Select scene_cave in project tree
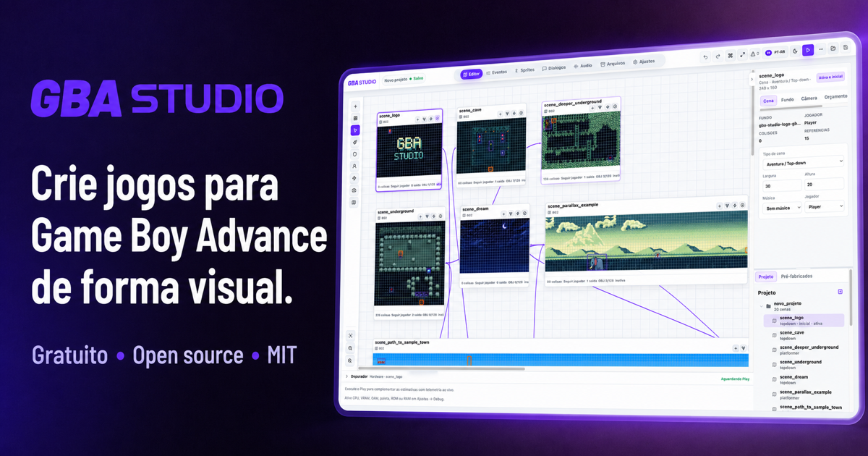Image resolution: width=868 pixels, height=456 pixels. pyautogui.click(x=804, y=335)
